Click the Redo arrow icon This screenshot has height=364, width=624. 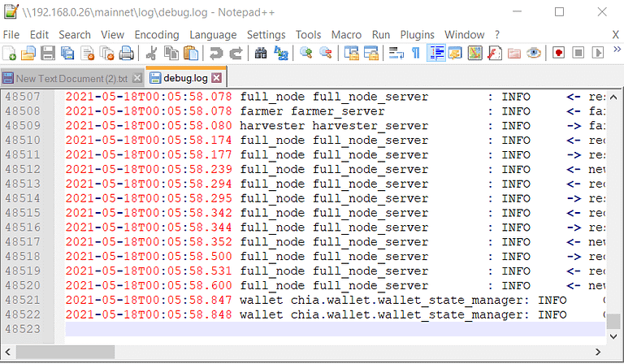pyautogui.click(x=236, y=53)
